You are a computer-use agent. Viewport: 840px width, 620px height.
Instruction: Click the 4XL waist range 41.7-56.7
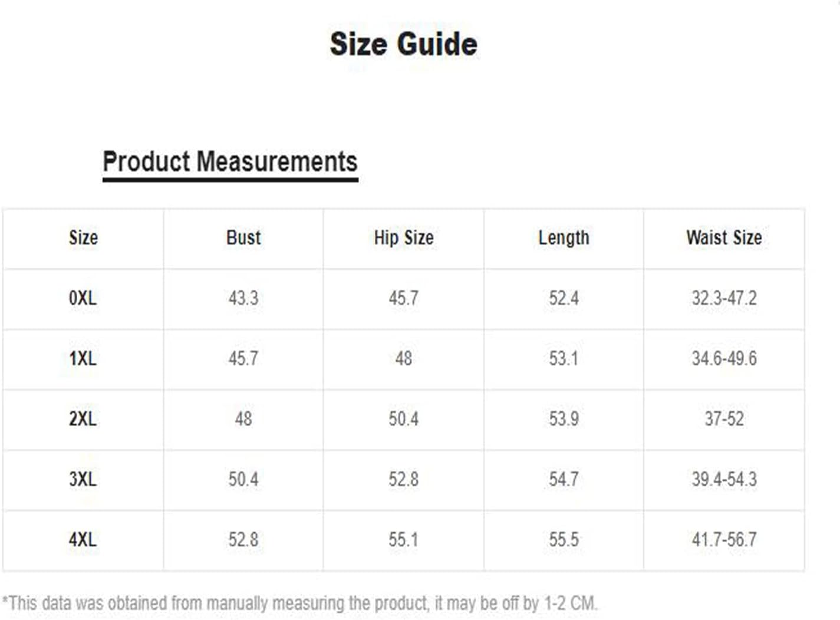pos(724,540)
